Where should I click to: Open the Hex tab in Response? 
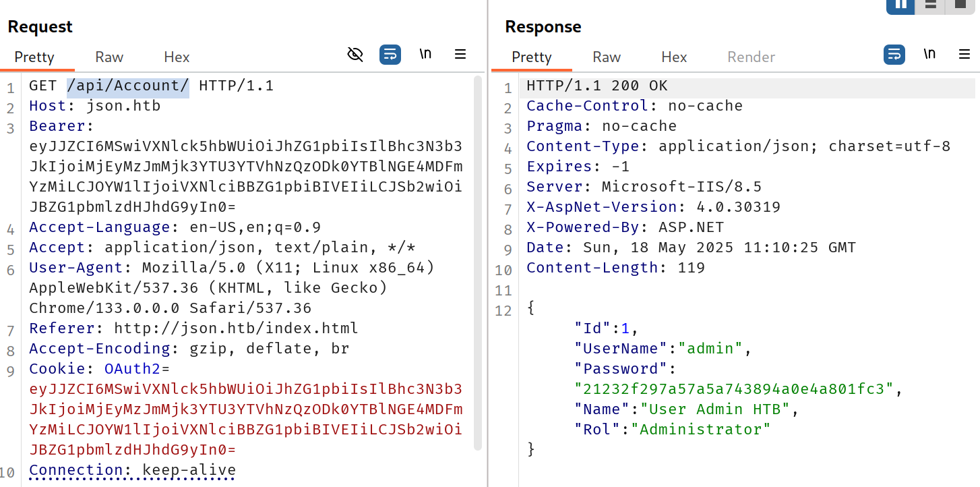pos(674,57)
